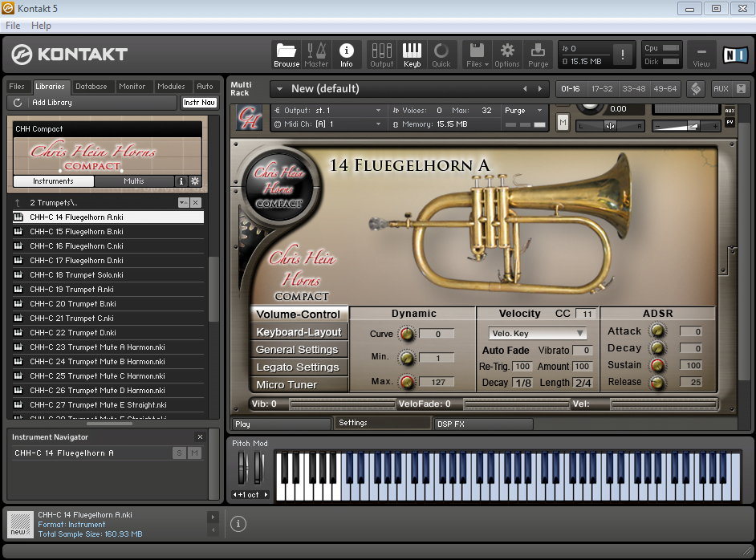Viewport: 756px width, 560px height.
Task: Click the instrument volume slider
Action: 686,126
